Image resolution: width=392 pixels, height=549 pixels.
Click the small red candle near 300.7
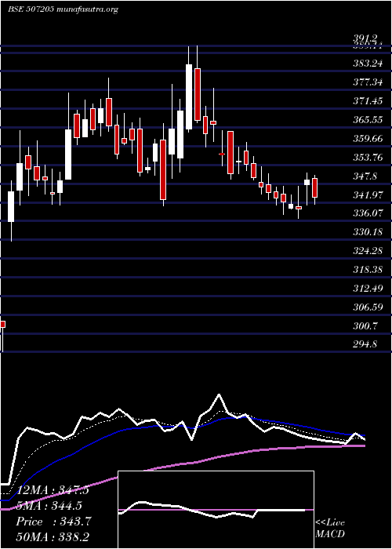coord(3,324)
